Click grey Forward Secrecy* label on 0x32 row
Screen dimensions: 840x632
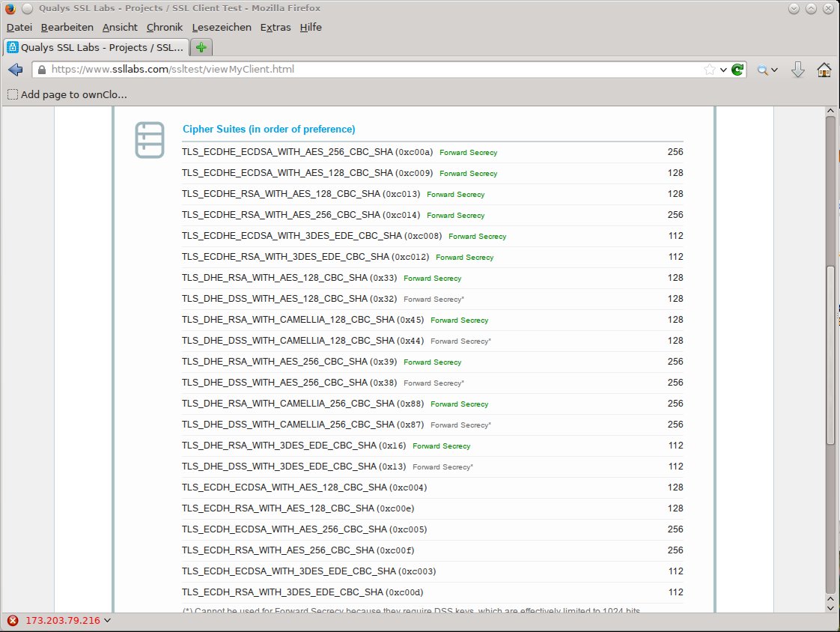[x=434, y=299]
